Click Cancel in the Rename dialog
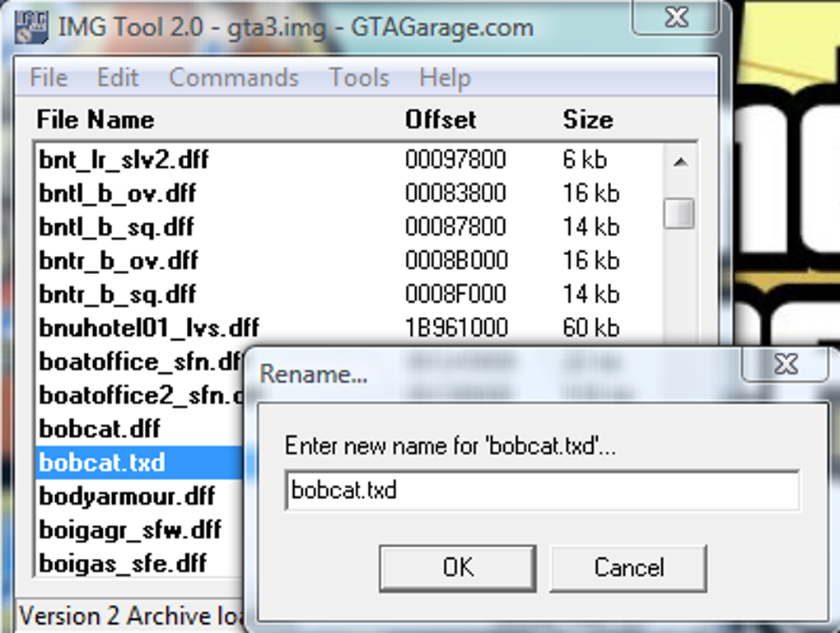Image resolution: width=840 pixels, height=633 pixels. tap(628, 568)
